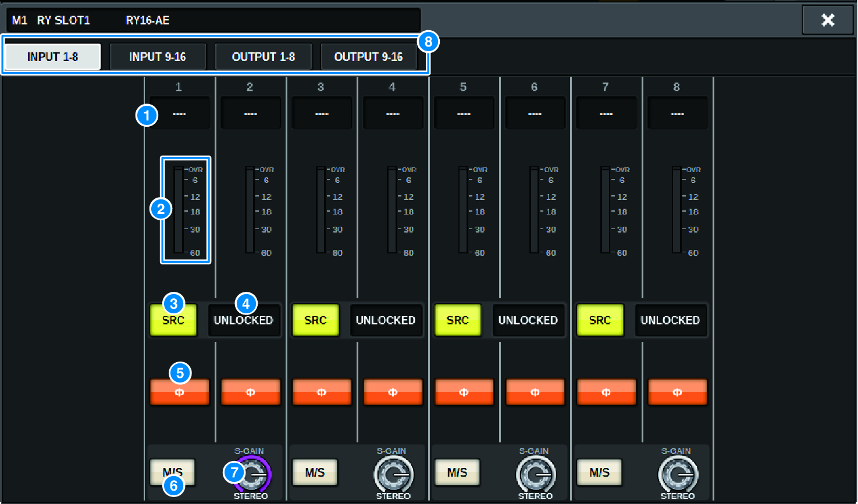Enable M/S decoding for channels 1/2
858x504 pixels.
point(173,472)
